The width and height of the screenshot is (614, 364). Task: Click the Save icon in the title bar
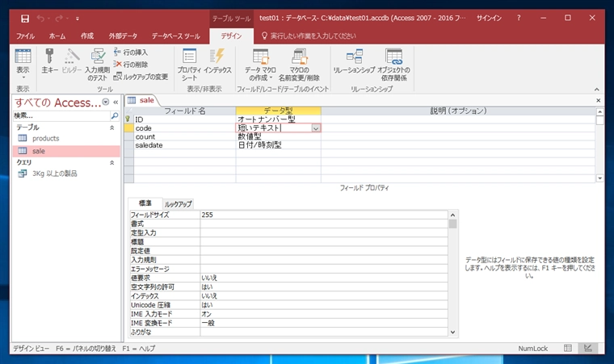(x=25, y=19)
